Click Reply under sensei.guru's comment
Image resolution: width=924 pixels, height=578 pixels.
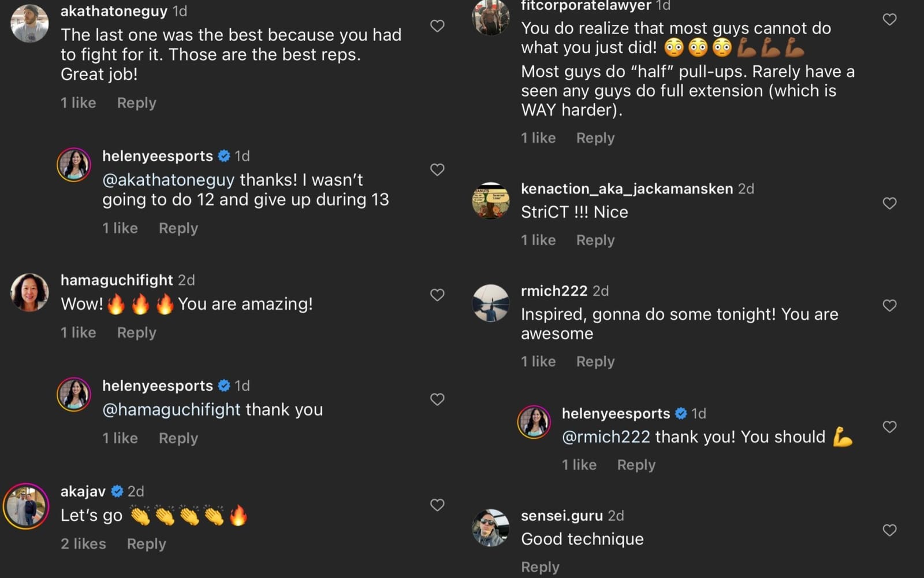541,566
